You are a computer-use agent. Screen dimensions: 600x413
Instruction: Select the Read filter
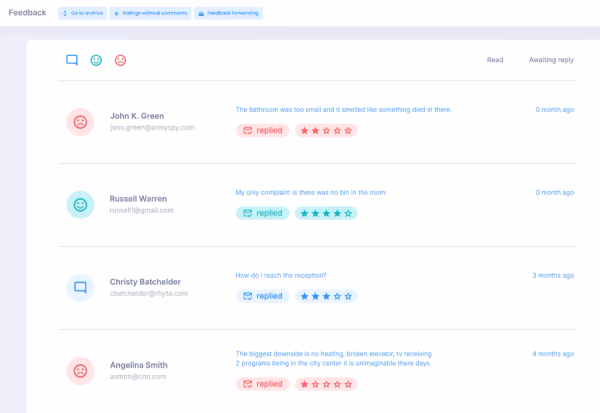495,60
